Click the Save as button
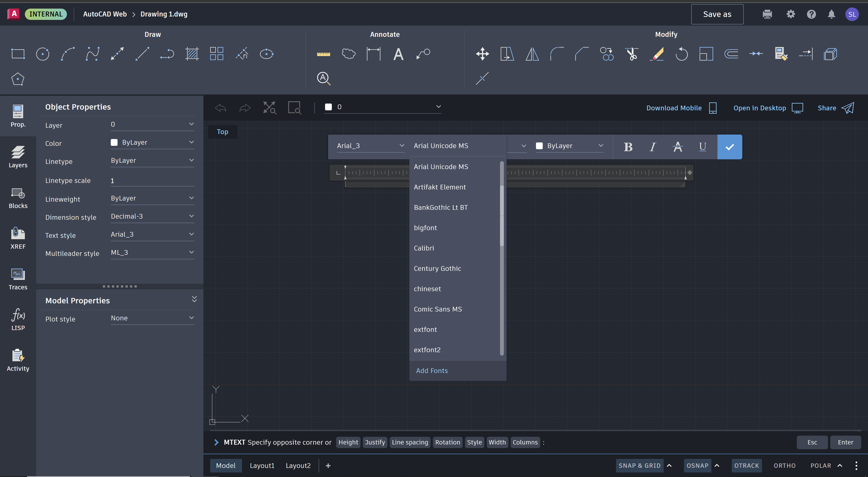 tap(717, 14)
